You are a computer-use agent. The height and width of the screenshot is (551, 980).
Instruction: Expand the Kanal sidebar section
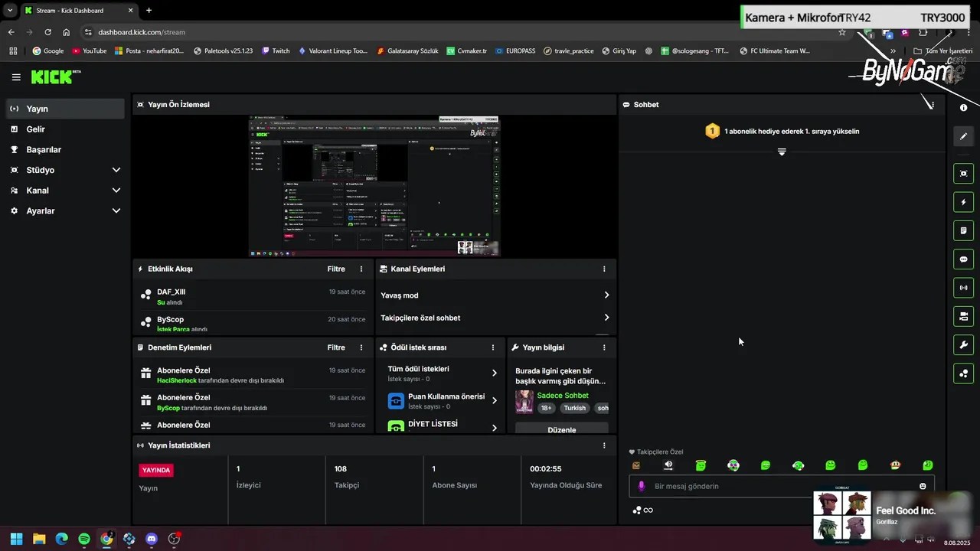65,191
